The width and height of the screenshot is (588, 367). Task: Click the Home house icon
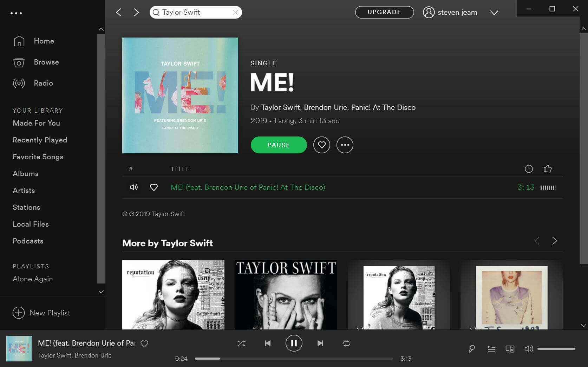[19, 41]
